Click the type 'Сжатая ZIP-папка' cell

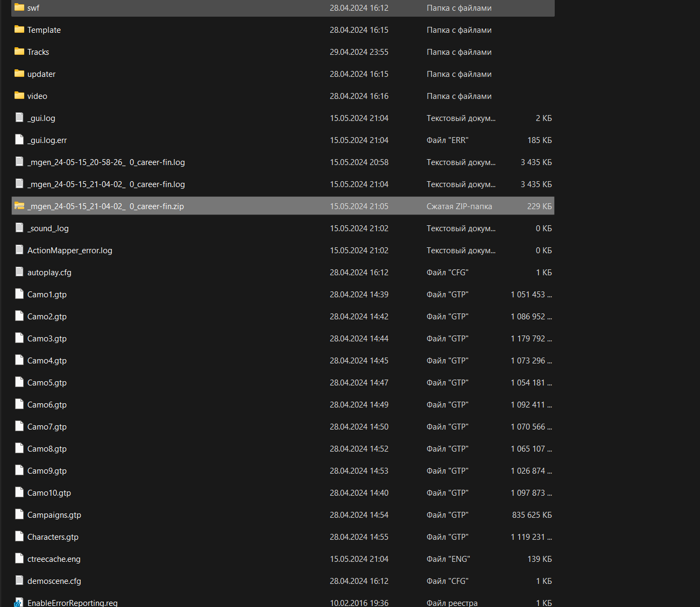[x=459, y=206]
